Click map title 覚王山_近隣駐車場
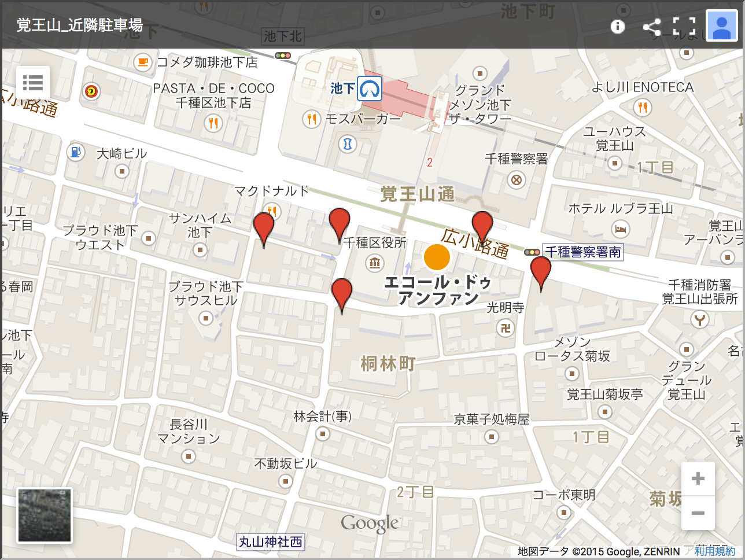Viewport: 745px width, 560px height. 80,25
